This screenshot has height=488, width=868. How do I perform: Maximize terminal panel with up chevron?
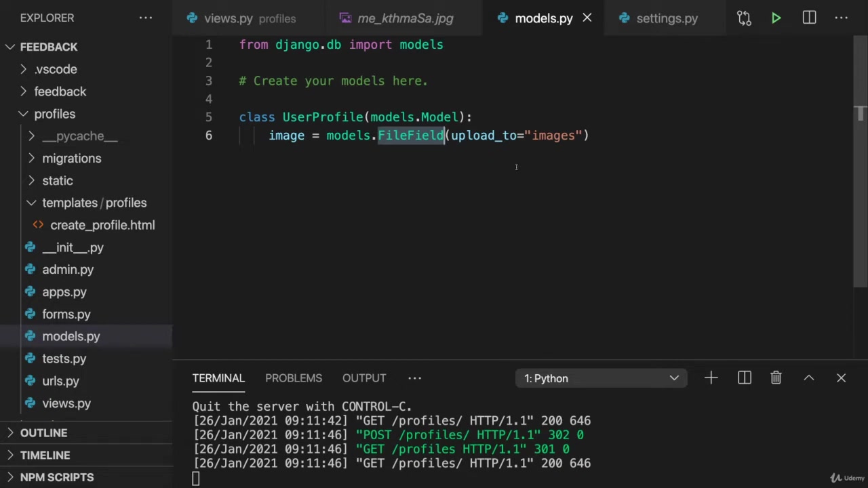[x=808, y=378]
